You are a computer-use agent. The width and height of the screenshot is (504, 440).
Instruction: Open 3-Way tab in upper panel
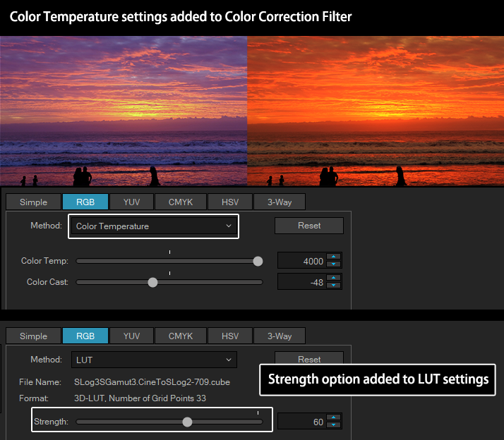click(x=280, y=202)
